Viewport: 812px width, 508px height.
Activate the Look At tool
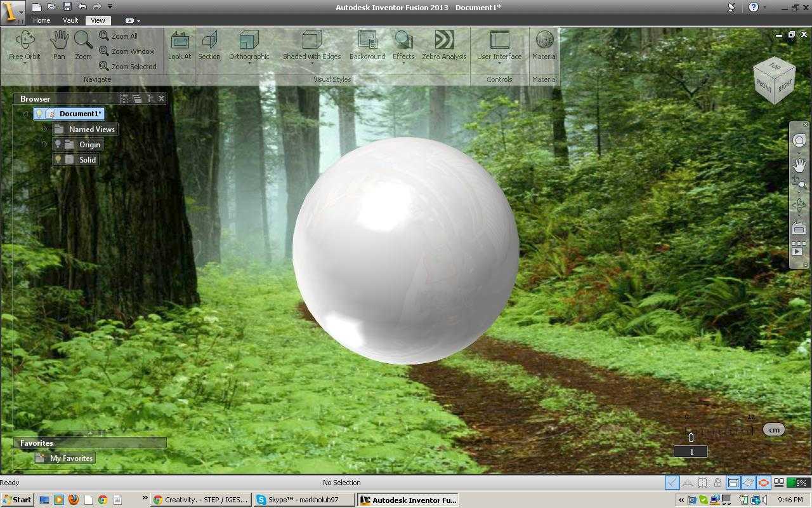[180, 45]
